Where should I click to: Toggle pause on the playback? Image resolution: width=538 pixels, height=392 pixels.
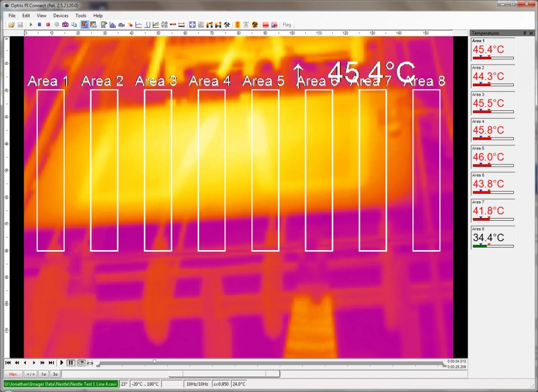(71, 363)
